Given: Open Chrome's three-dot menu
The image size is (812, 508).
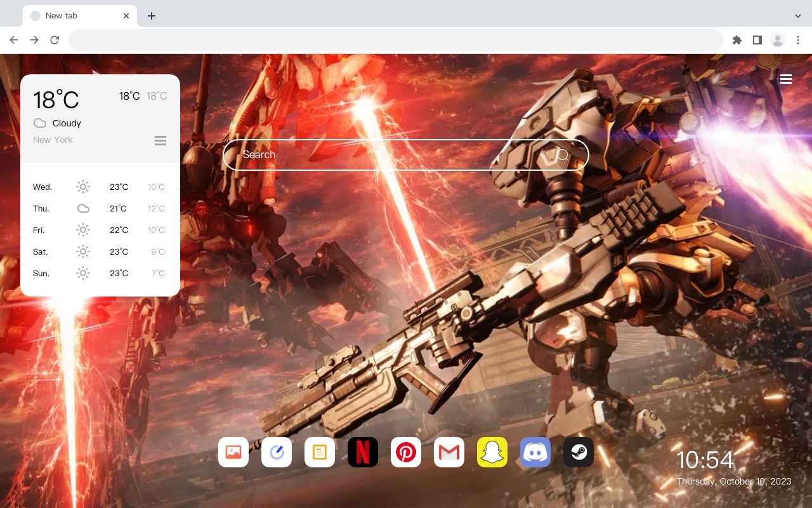Looking at the screenshot, I should pyautogui.click(x=798, y=40).
